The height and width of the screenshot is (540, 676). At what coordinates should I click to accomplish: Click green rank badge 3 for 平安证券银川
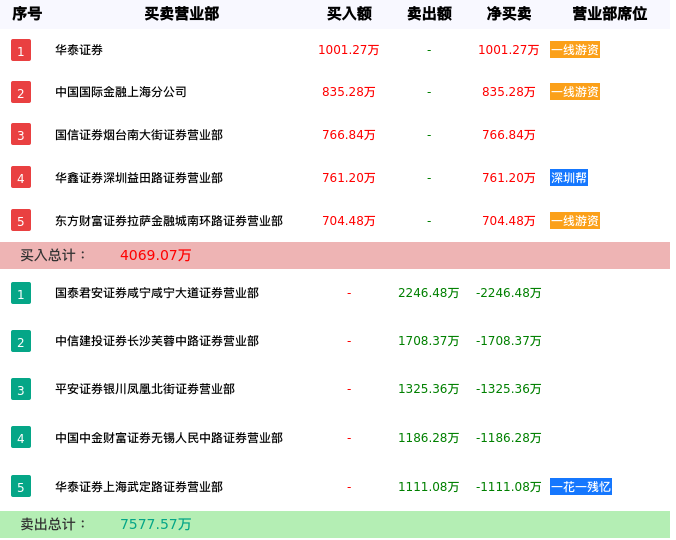(x=21, y=389)
